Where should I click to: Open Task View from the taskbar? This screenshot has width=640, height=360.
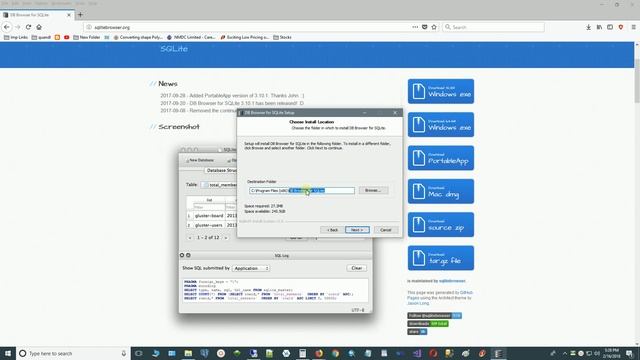point(139,353)
